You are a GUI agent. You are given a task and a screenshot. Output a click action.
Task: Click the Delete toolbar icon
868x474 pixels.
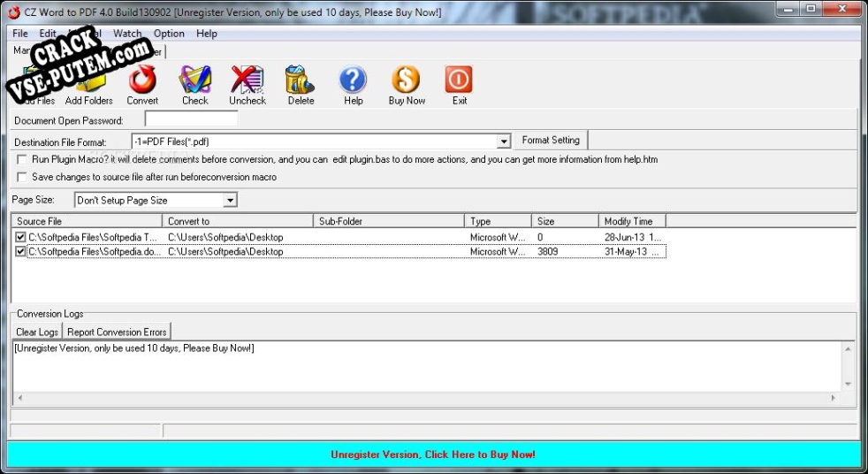(301, 84)
